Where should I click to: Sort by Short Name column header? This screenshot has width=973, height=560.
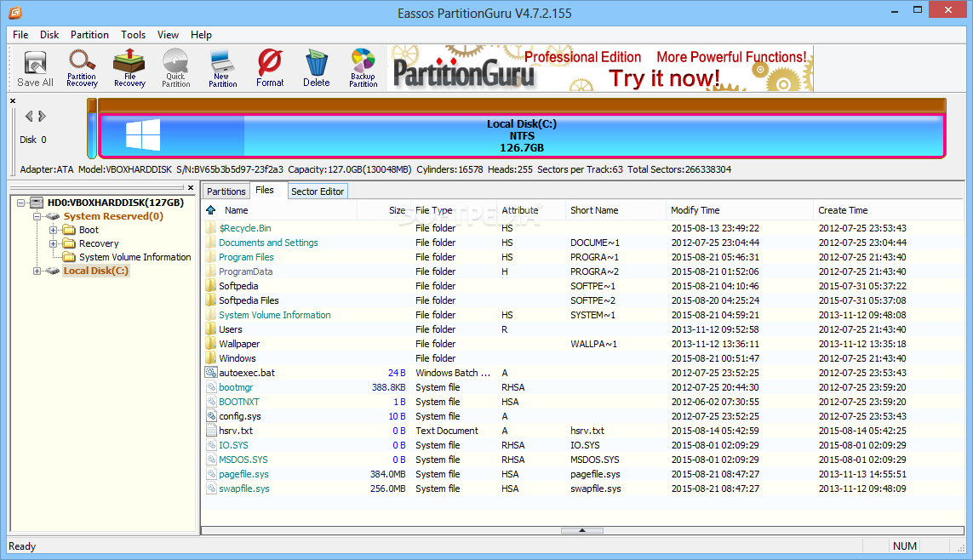pos(615,210)
